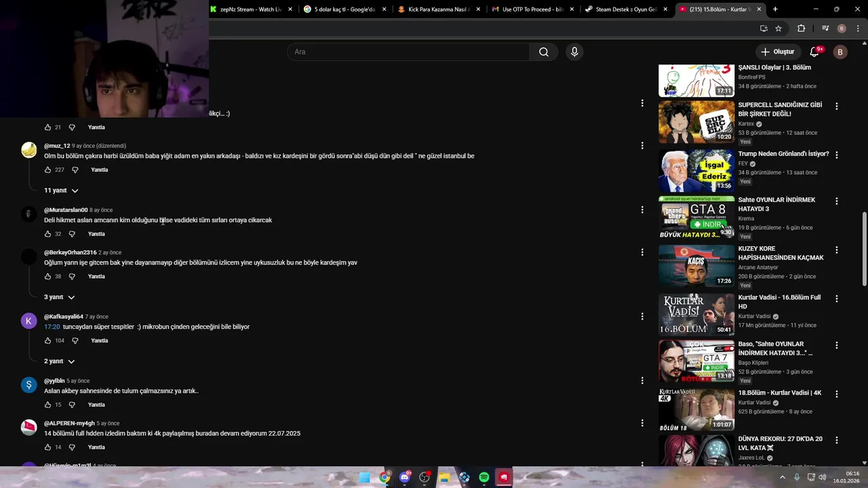The width and height of the screenshot is (868, 488).
Task: Click the YouTube search input field
Action: [x=408, y=52]
